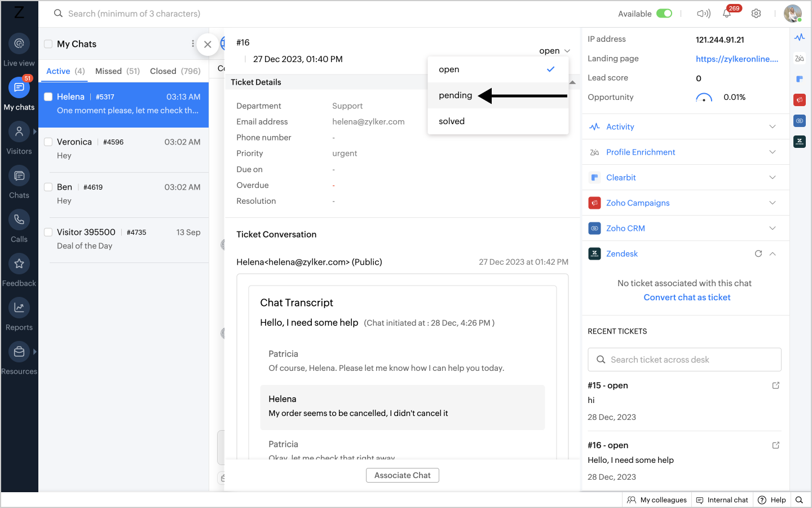Screen dimensions: 812x508
Task: Tick the My Chats select-all checkbox
Action: (48, 44)
